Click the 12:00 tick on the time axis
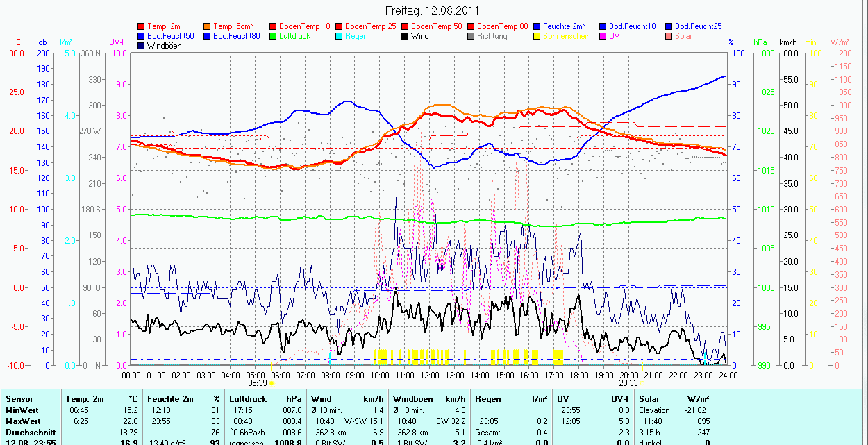The width and height of the screenshot is (868, 445). (x=429, y=375)
